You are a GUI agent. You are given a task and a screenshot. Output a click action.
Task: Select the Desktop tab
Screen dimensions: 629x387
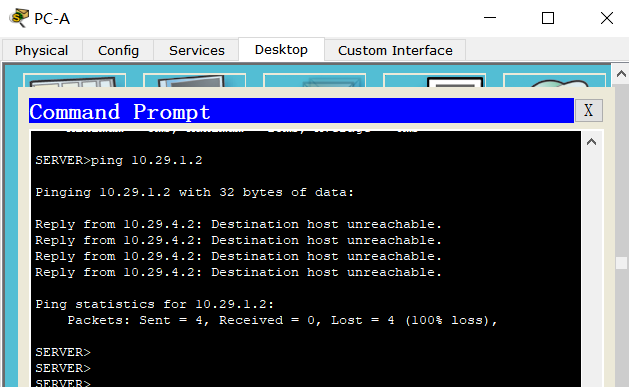[281, 50]
